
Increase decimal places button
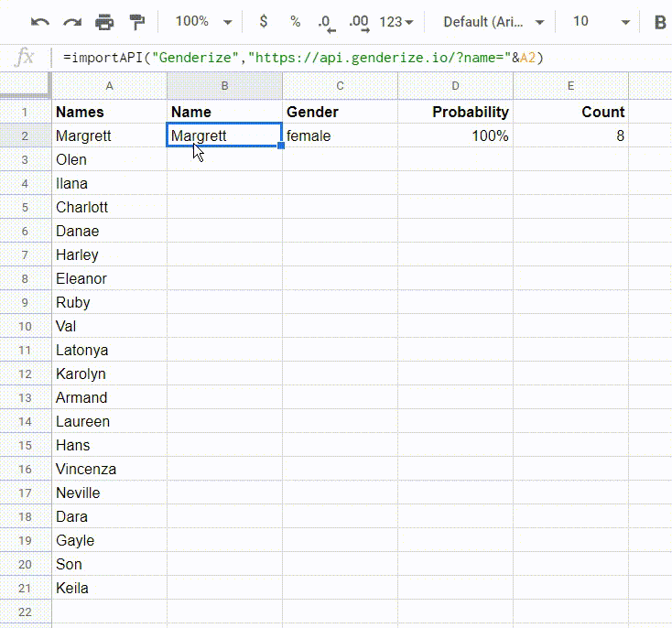click(x=359, y=23)
